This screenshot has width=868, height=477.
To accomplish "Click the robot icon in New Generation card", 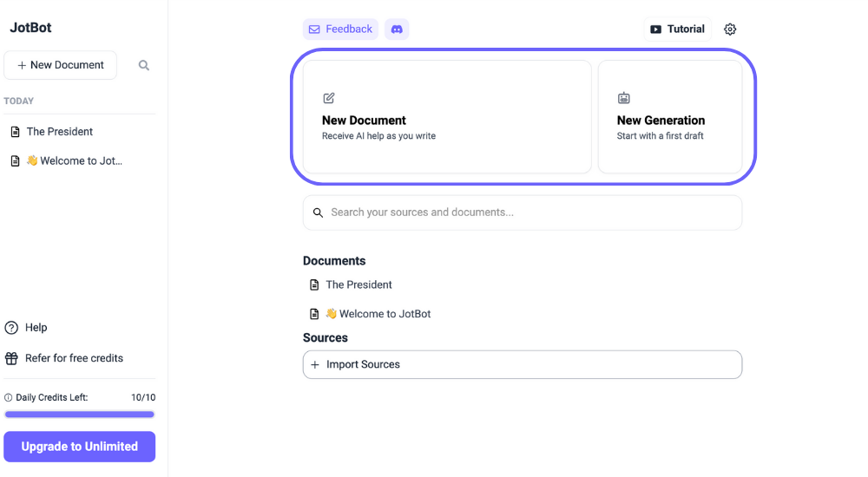I will coord(624,98).
